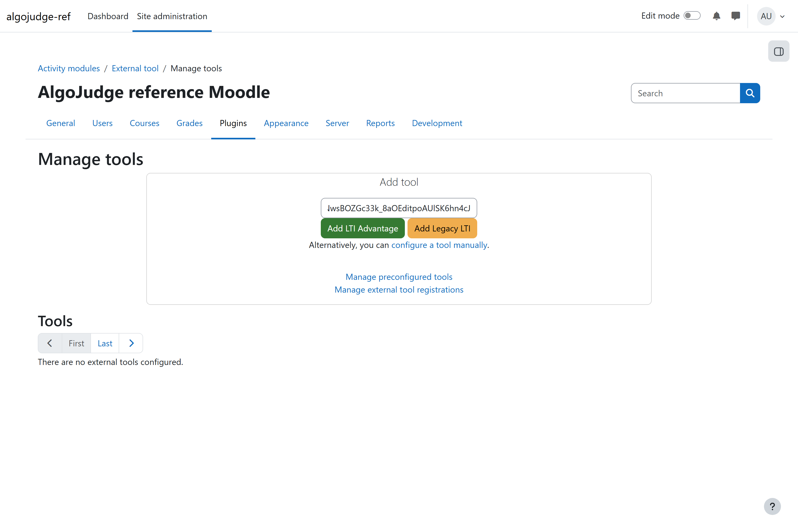Screen dimensions: 798x532
Task: Expand the user menu chevron
Action: 782,16
